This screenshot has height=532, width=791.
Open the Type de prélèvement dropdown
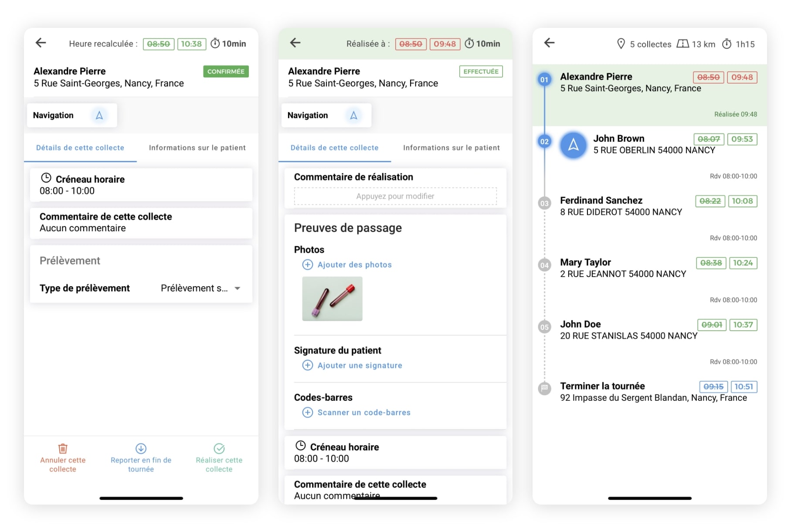click(238, 288)
